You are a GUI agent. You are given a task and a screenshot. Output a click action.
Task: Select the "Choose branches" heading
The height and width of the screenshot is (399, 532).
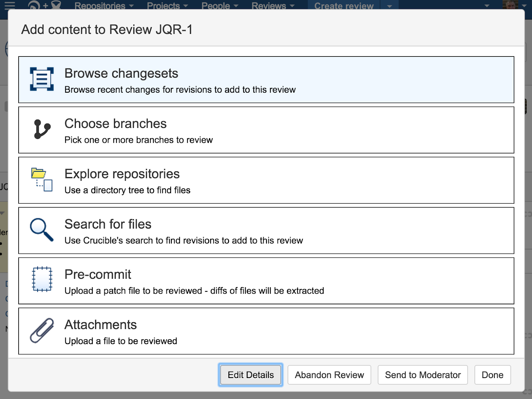pos(115,124)
